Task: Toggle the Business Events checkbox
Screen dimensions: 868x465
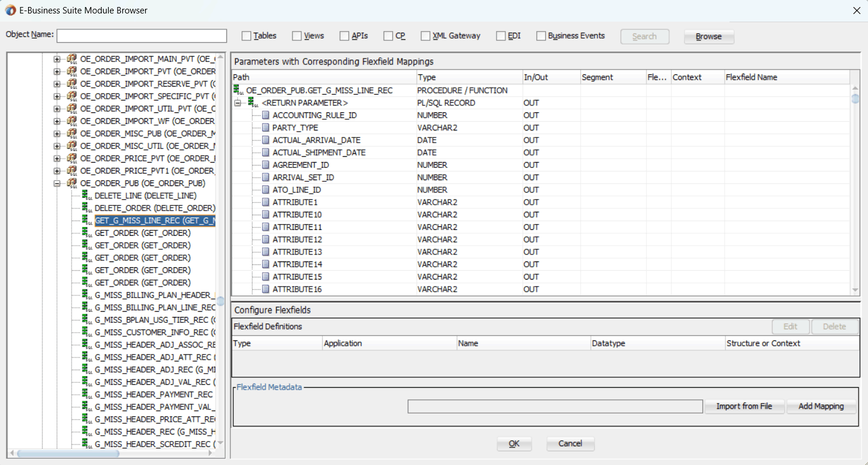Action: (541, 36)
